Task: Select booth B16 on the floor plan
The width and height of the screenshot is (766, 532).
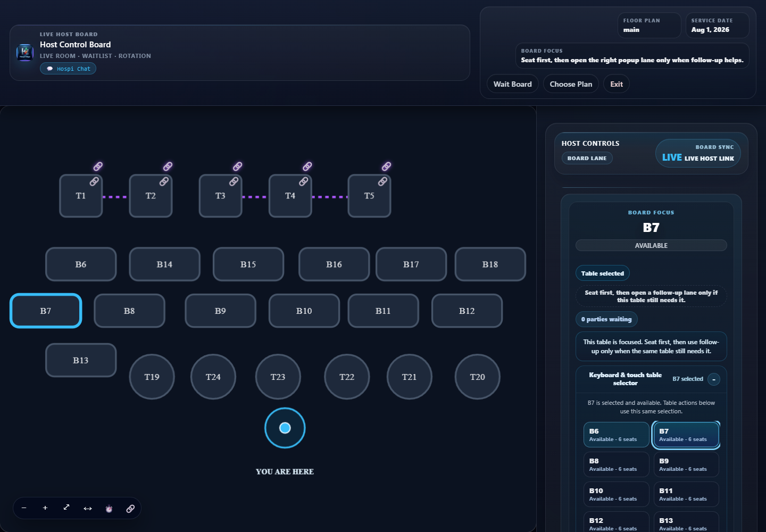Action: click(x=334, y=264)
